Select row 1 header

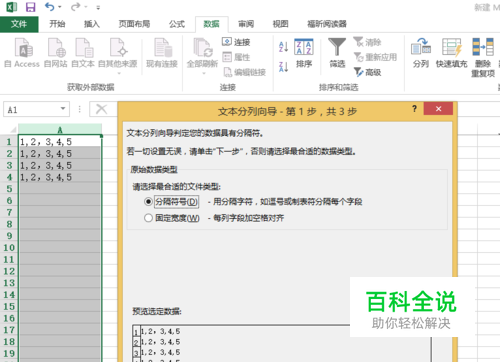(9, 142)
